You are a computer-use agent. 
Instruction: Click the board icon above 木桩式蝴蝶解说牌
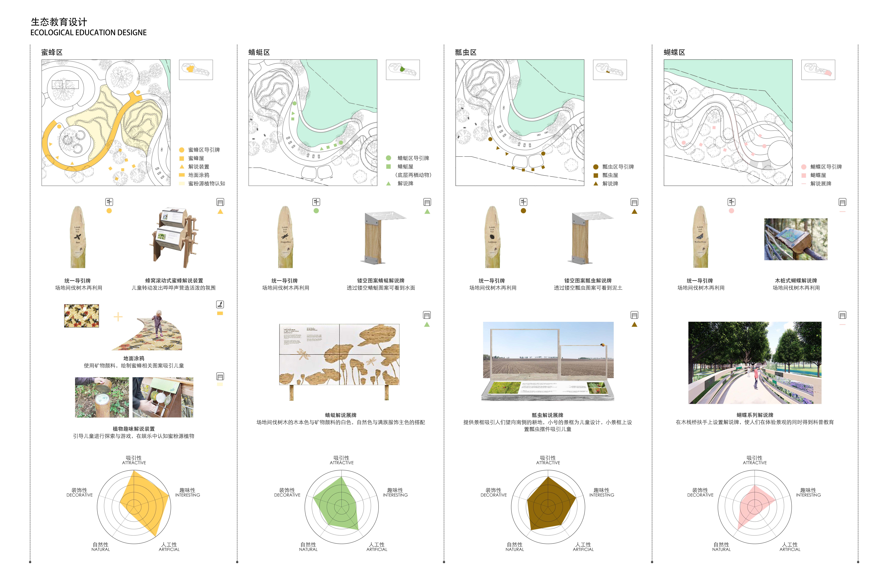click(843, 202)
